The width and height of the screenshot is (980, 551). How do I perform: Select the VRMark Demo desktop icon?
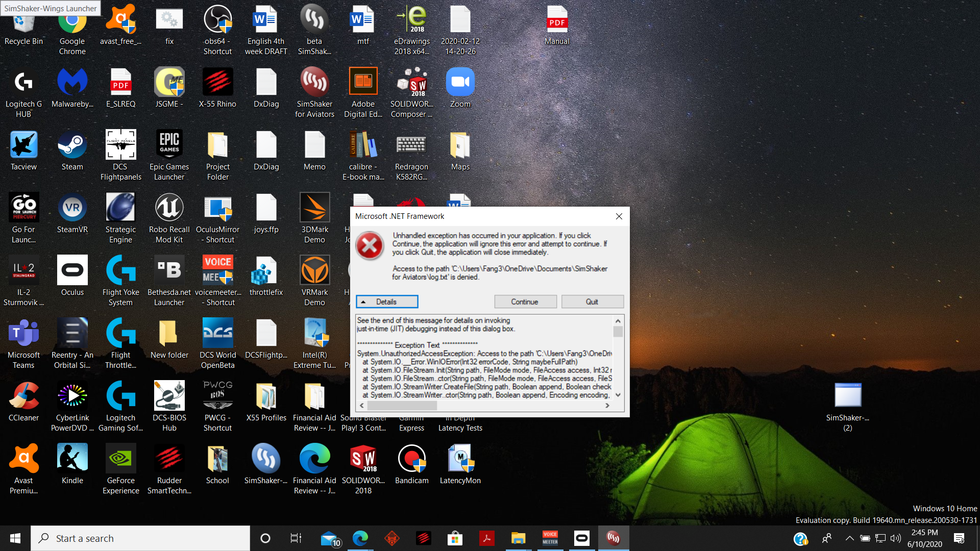point(314,282)
